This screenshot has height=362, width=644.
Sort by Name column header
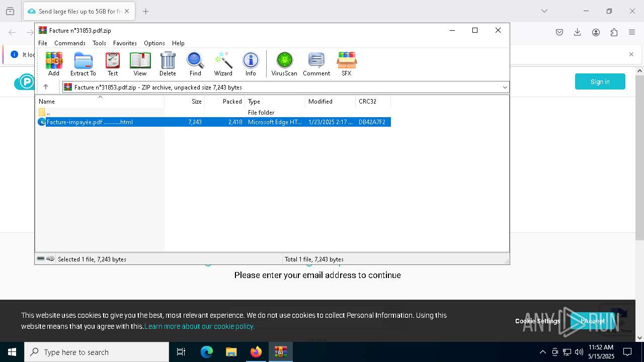coord(100,102)
